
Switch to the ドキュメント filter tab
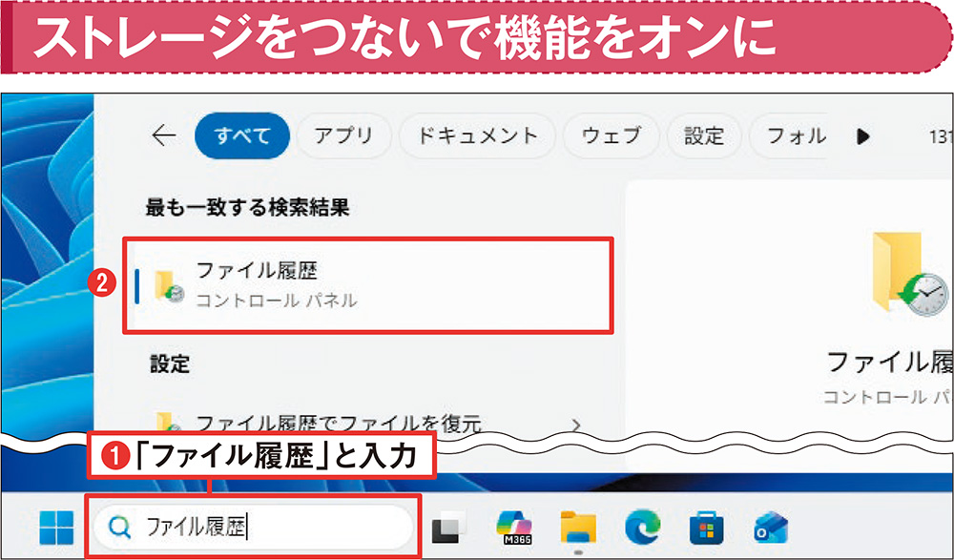[x=478, y=135]
